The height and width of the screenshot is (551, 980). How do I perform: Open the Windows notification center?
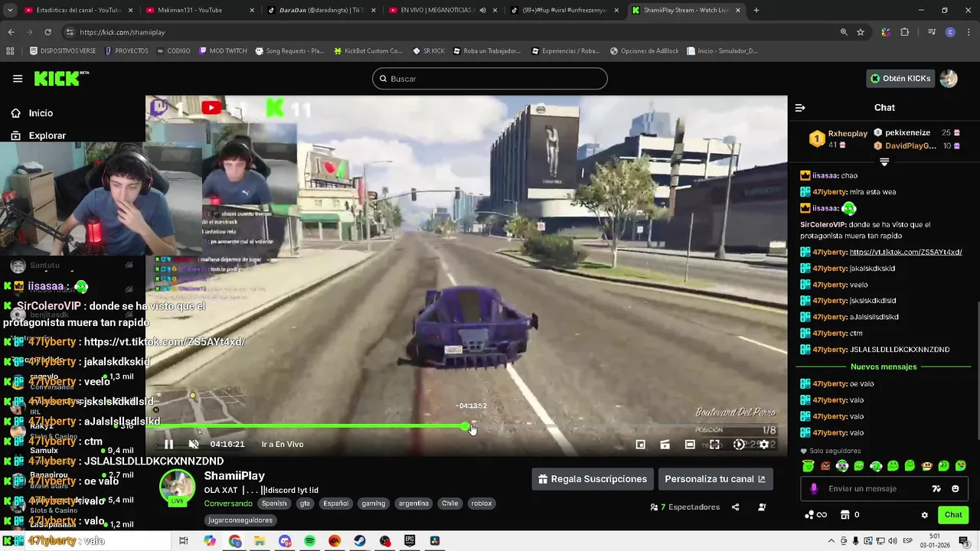pyautogui.click(x=964, y=541)
